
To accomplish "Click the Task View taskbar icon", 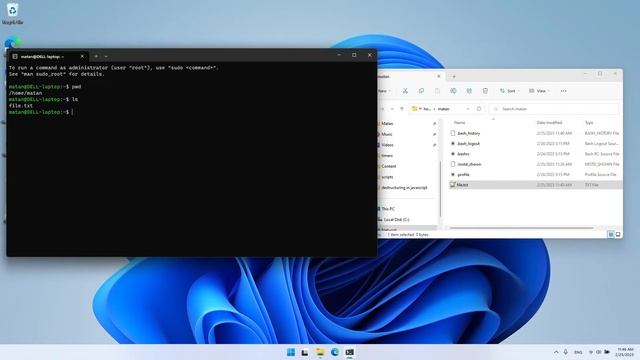I will [305, 352].
